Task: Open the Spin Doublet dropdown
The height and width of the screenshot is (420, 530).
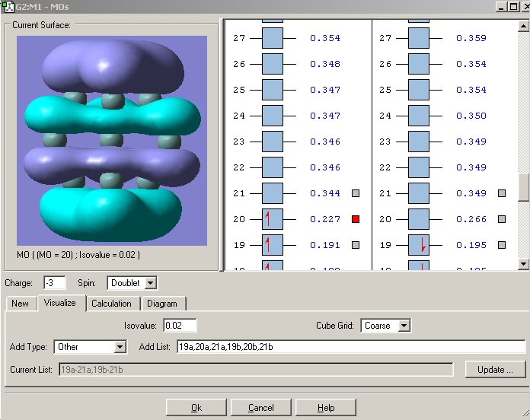Action: (x=151, y=283)
